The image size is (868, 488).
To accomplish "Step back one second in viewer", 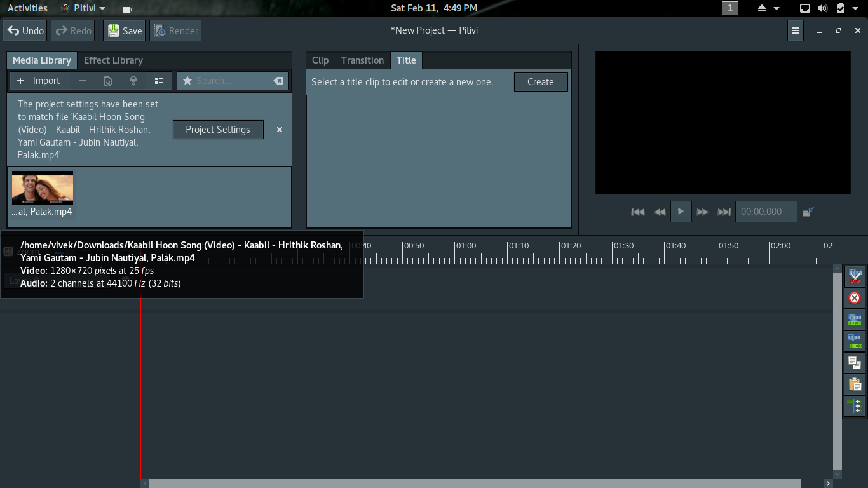I will [660, 212].
